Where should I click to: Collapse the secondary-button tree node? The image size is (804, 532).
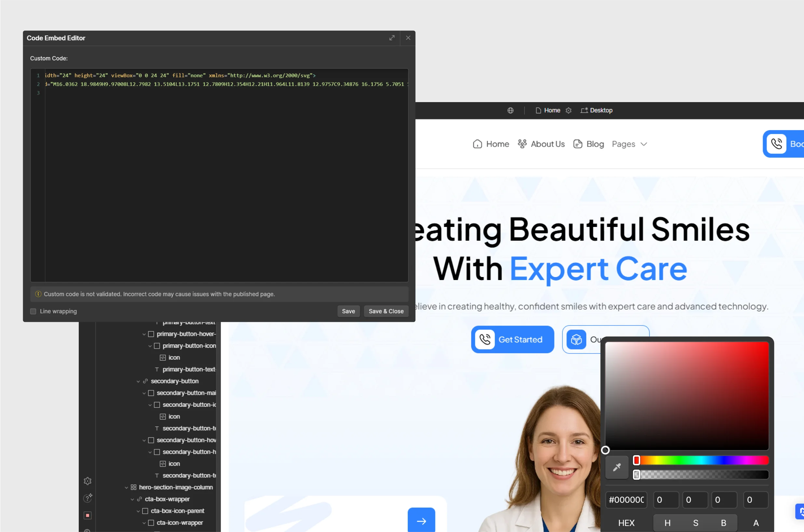pyautogui.click(x=138, y=381)
